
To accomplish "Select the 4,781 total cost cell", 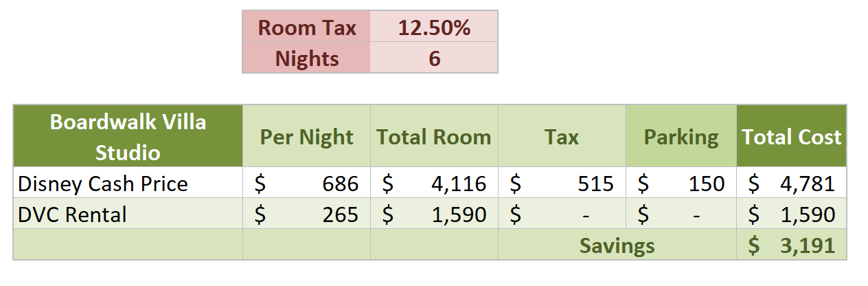I will coord(791,183).
